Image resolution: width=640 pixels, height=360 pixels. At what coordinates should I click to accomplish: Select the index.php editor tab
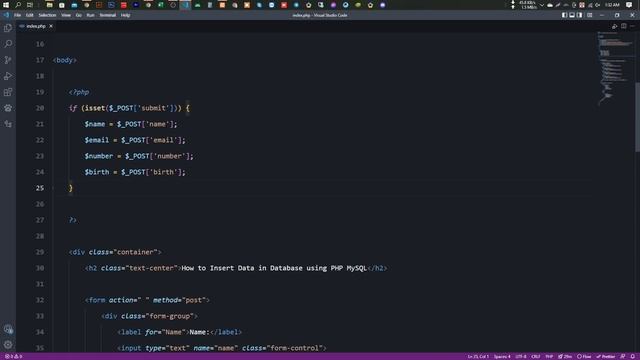(36, 26)
